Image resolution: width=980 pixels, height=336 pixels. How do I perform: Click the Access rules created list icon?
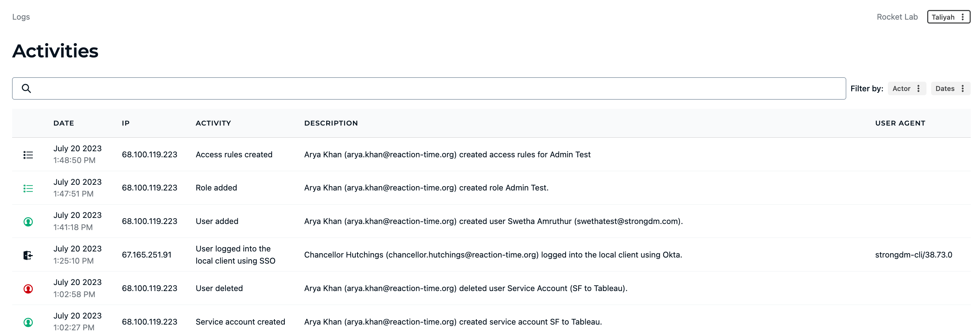[28, 155]
